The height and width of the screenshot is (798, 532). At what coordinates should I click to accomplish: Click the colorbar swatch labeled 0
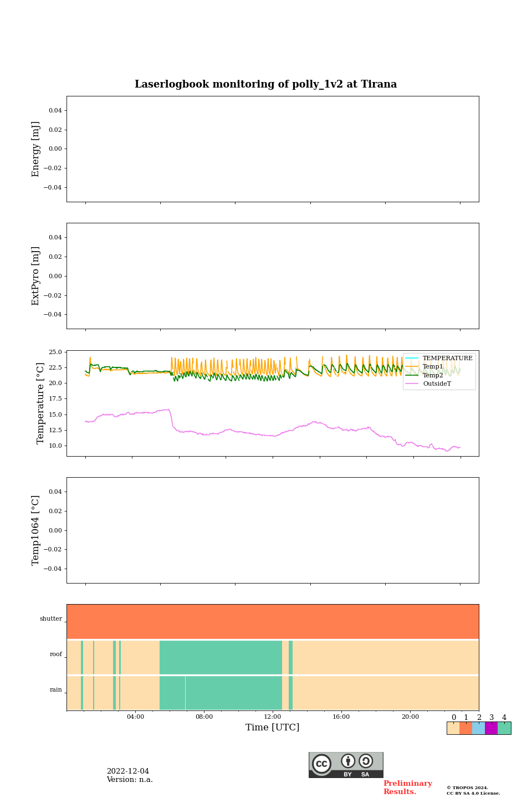(453, 728)
